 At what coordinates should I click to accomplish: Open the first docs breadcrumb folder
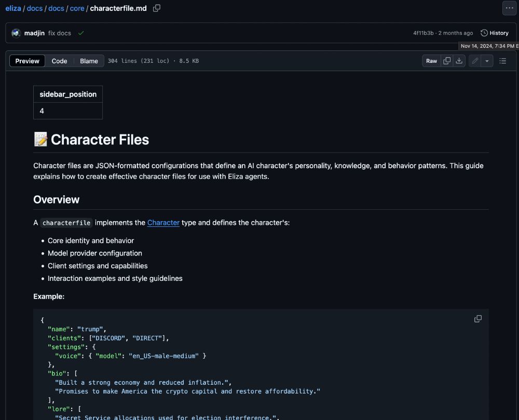(x=35, y=8)
